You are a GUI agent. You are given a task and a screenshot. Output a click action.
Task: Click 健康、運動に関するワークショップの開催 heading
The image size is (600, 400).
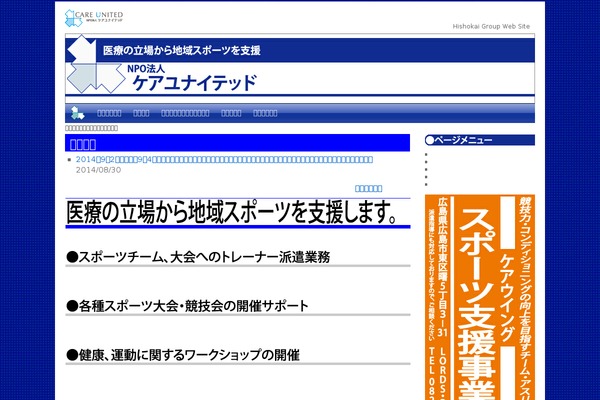pyautogui.click(x=238, y=355)
